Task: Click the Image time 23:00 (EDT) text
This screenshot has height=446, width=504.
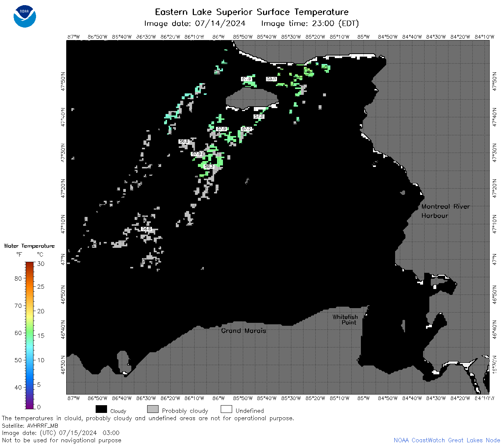Action: [x=310, y=24]
